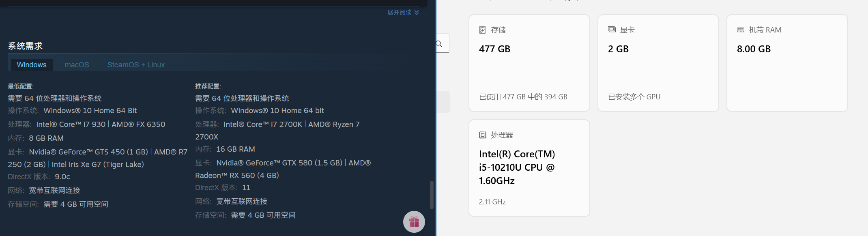Click the magnifier search icon
This screenshot has height=236, width=868.
pos(439,44)
